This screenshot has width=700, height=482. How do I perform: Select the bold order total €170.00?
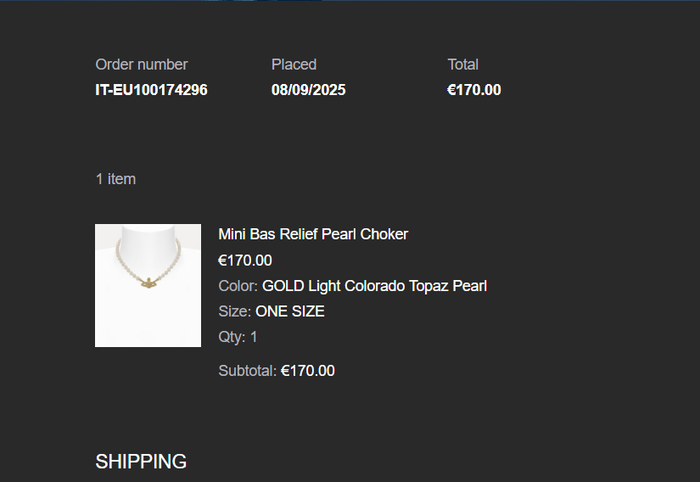pos(474,90)
